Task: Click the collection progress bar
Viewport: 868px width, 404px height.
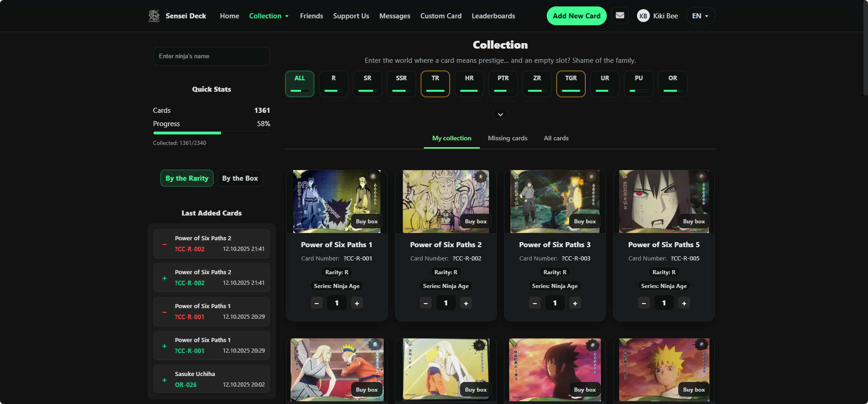Action: (211, 133)
